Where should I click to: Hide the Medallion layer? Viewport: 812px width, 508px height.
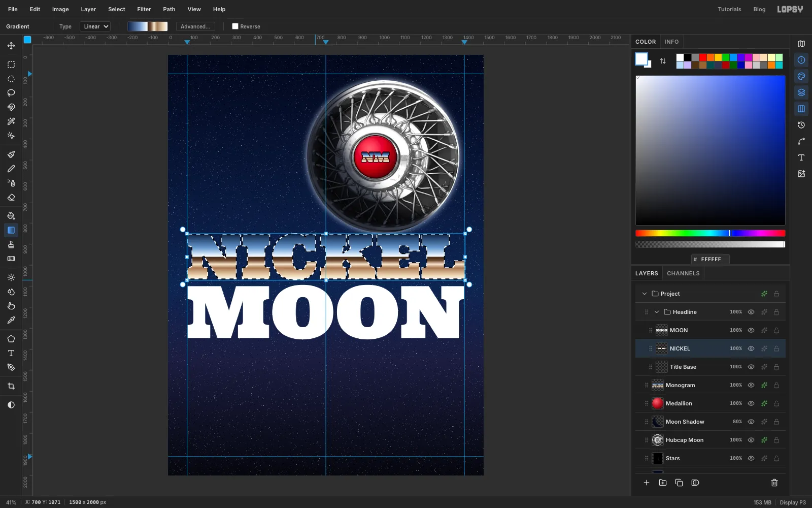tap(751, 403)
